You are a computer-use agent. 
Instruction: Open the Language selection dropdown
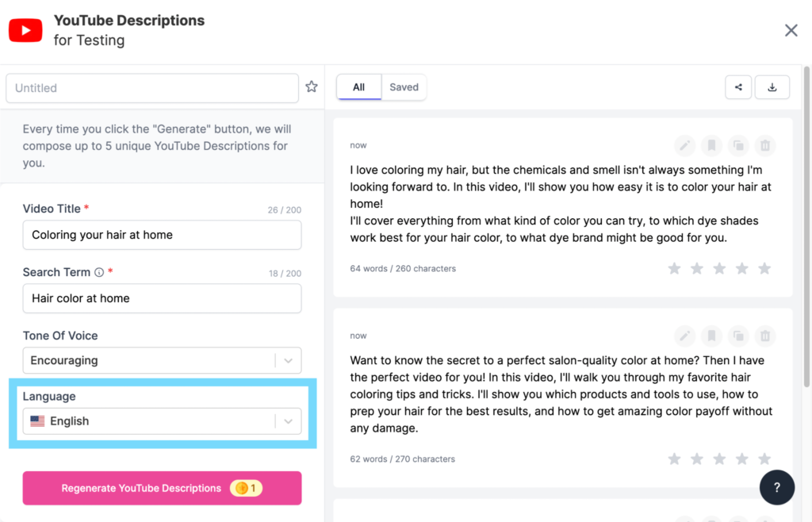[289, 420]
